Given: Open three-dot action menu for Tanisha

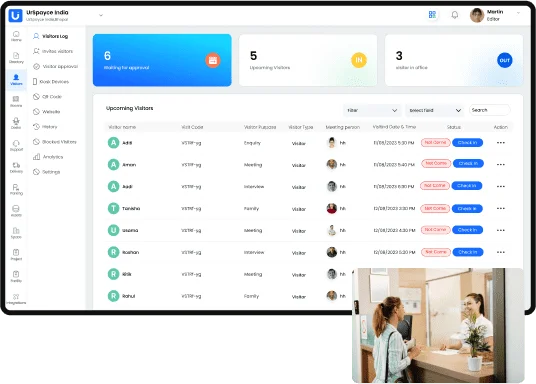Looking at the screenshot, I should 501,208.
